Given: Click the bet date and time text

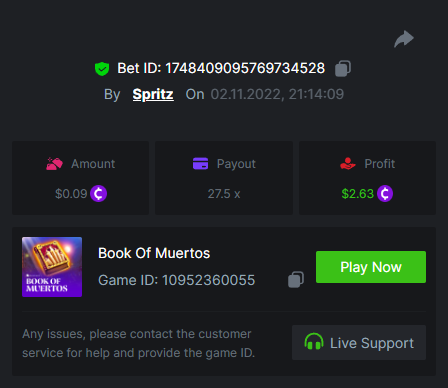Looking at the screenshot, I should (277, 94).
